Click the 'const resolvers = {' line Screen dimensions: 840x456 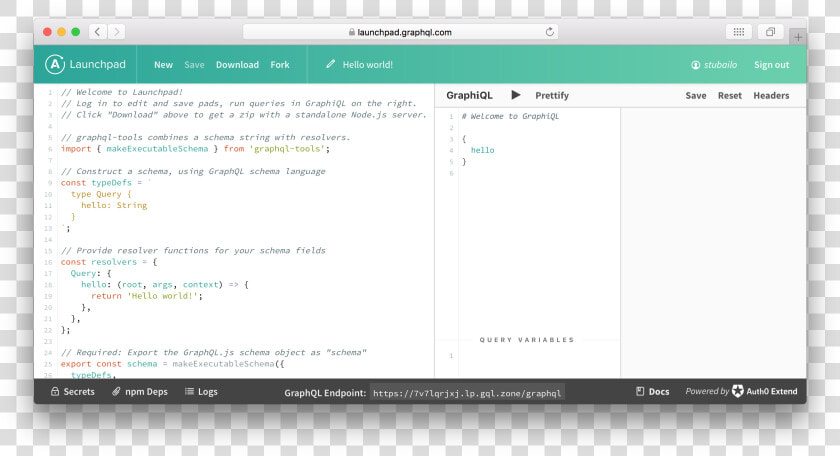109,261
